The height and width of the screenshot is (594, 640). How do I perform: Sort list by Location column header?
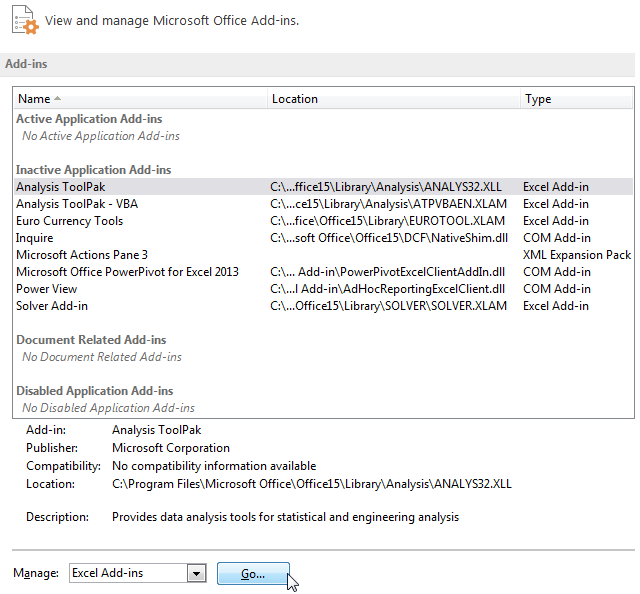[393, 99]
